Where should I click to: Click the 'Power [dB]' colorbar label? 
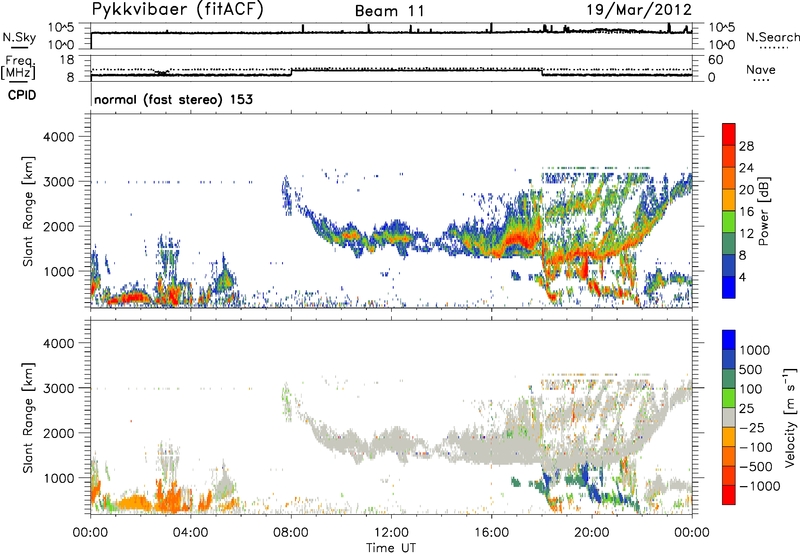pos(763,211)
